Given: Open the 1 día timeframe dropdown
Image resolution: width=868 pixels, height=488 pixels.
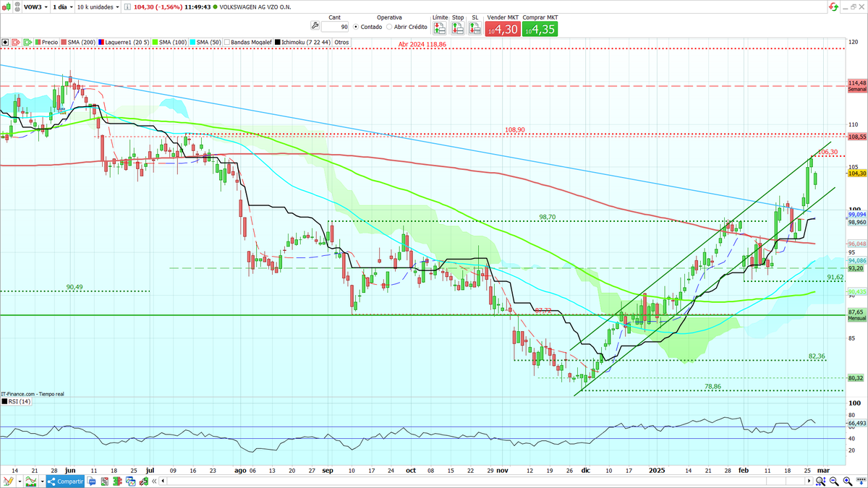Looking at the screenshot, I should click(x=61, y=7).
